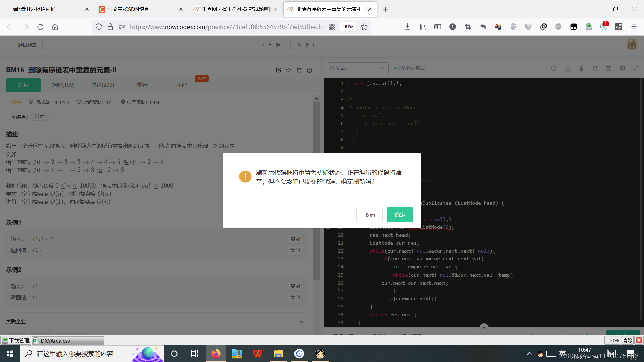The height and width of the screenshot is (362, 644).
Task: Share the problem via the external link icon
Action: click(x=299, y=70)
